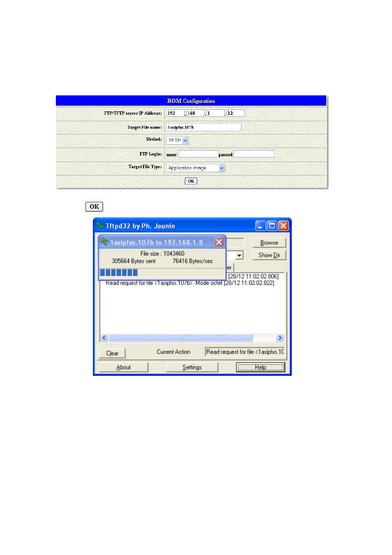Click the Target File name field

[x=204, y=127]
